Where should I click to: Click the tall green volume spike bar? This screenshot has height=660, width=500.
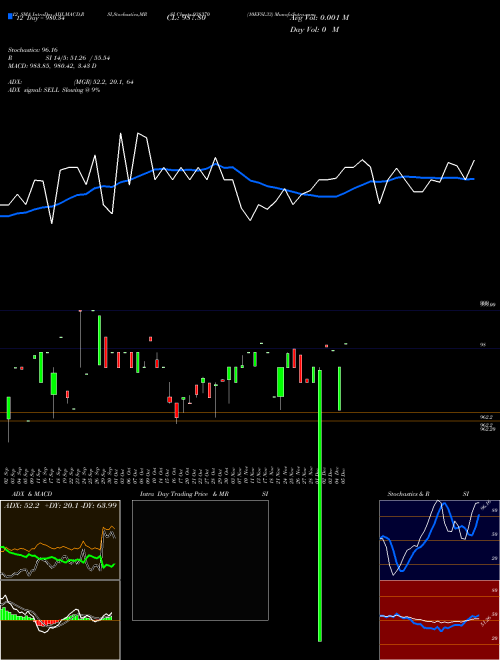(x=320, y=505)
